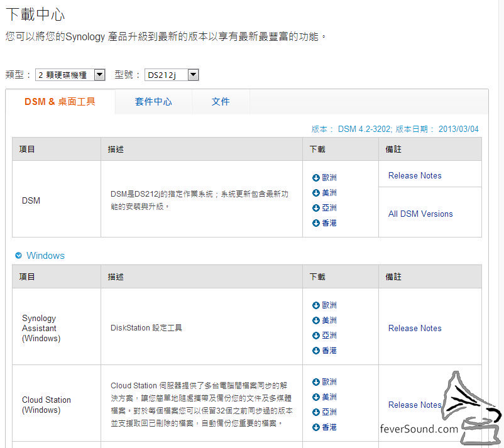The image size is (504, 448).
Task: Click the 下載中心 page title
Action: pyautogui.click(x=35, y=14)
